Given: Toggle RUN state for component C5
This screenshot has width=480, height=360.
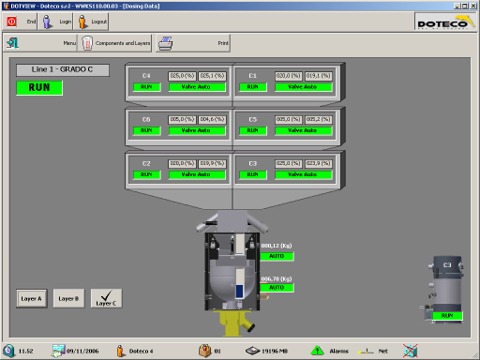Looking at the screenshot, I should [x=253, y=131].
